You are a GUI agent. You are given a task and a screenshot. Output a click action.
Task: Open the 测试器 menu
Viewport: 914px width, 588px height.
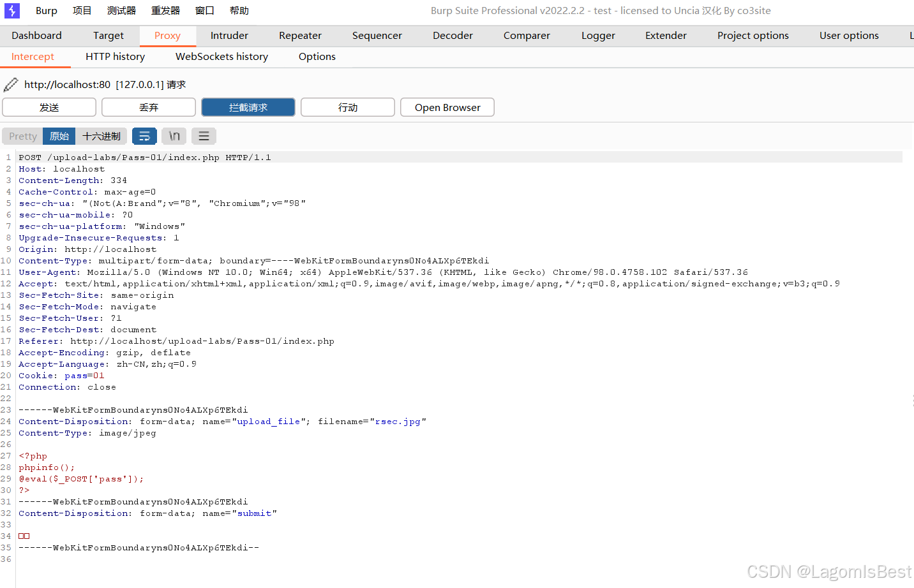pyautogui.click(x=121, y=11)
